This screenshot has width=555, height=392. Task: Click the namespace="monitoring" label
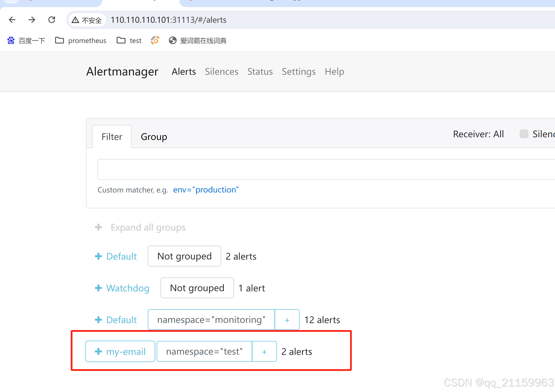pyautogui.click(x=211, y=320)
